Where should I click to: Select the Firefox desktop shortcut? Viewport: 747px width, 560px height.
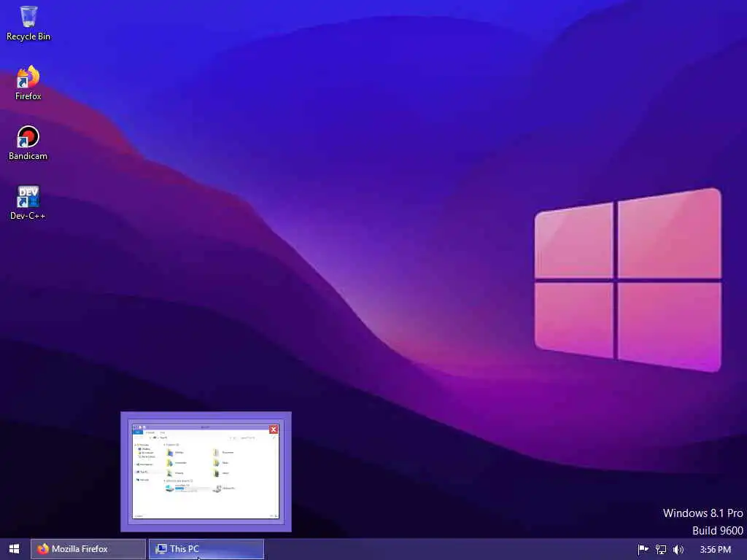[28, 83]
